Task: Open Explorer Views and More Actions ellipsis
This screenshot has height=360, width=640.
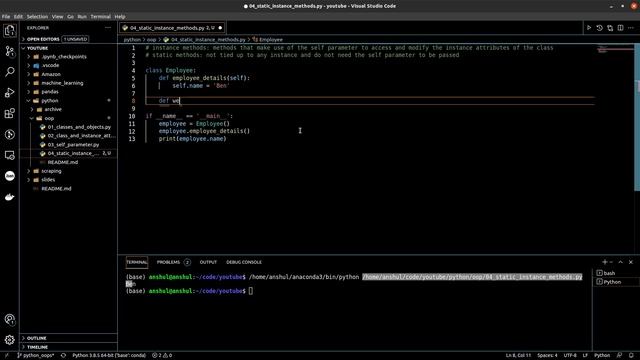Action: click(108, 28)
